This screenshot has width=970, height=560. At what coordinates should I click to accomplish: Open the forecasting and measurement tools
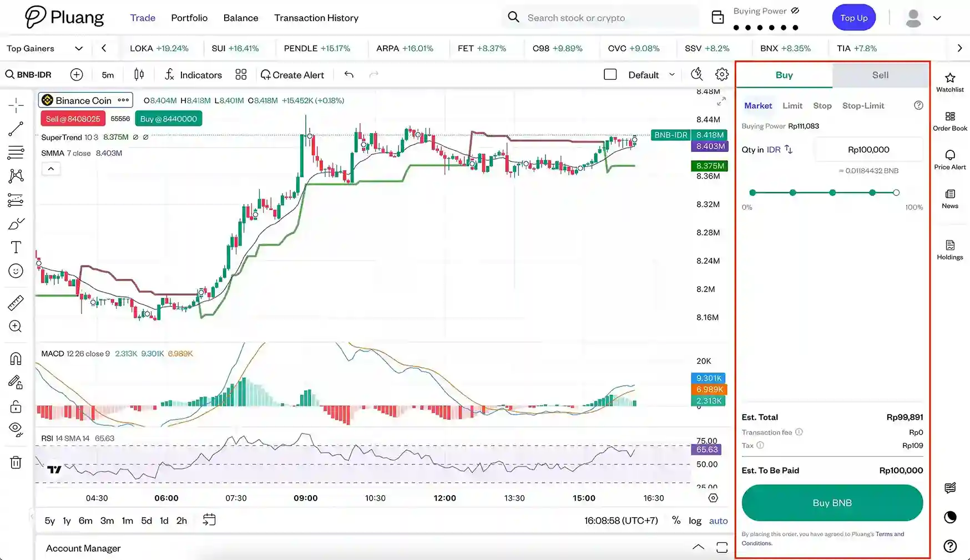tap(16, 200)
